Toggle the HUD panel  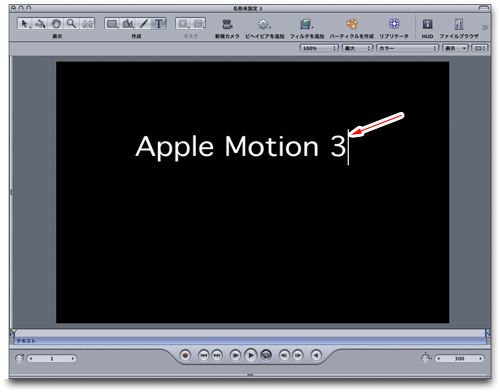pyautogui.click(x=427, y=24)
